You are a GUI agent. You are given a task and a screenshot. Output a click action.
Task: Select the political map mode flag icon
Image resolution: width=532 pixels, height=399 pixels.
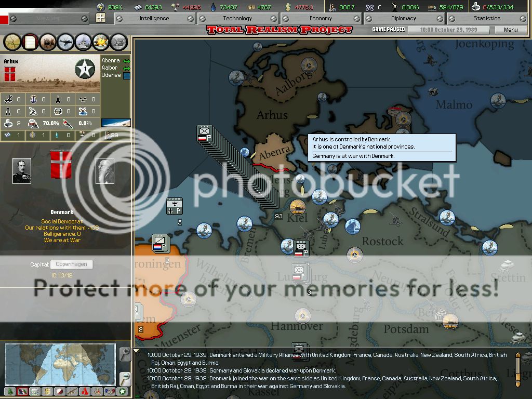point(23,391)
